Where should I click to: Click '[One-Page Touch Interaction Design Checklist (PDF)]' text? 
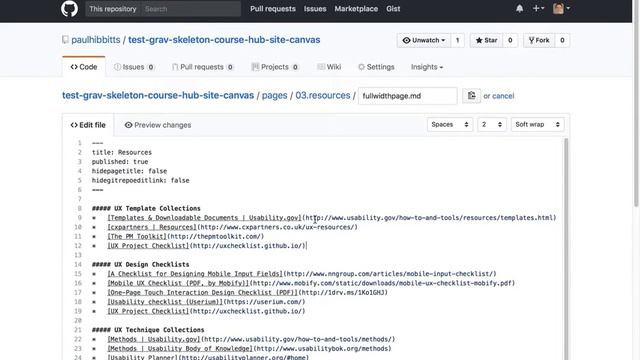tap(202, 293)
